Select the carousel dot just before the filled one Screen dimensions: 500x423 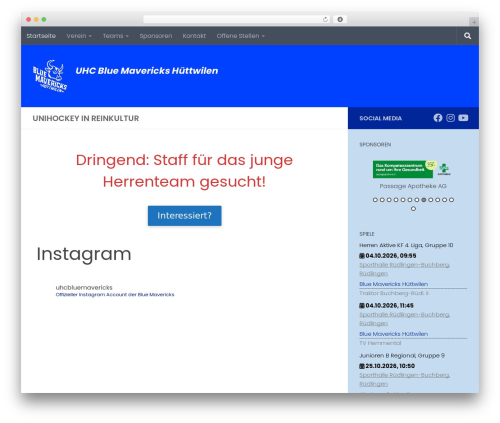[417, 200]
